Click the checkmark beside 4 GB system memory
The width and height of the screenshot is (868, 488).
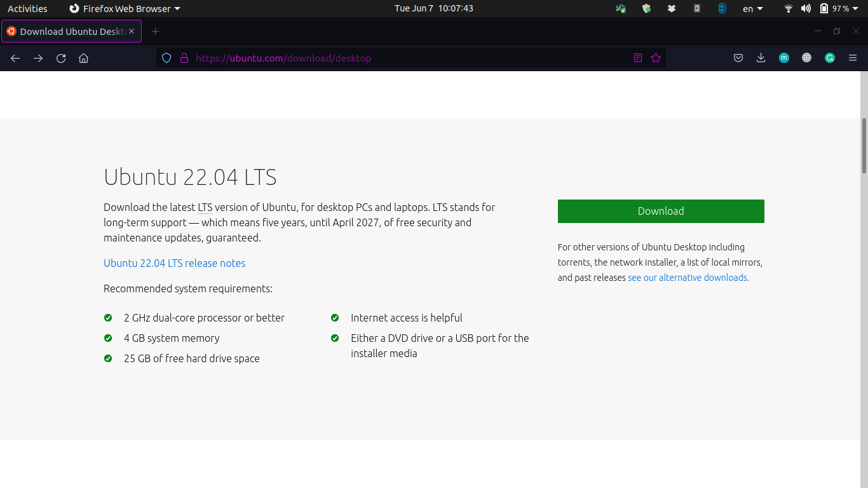pos(108,338)
